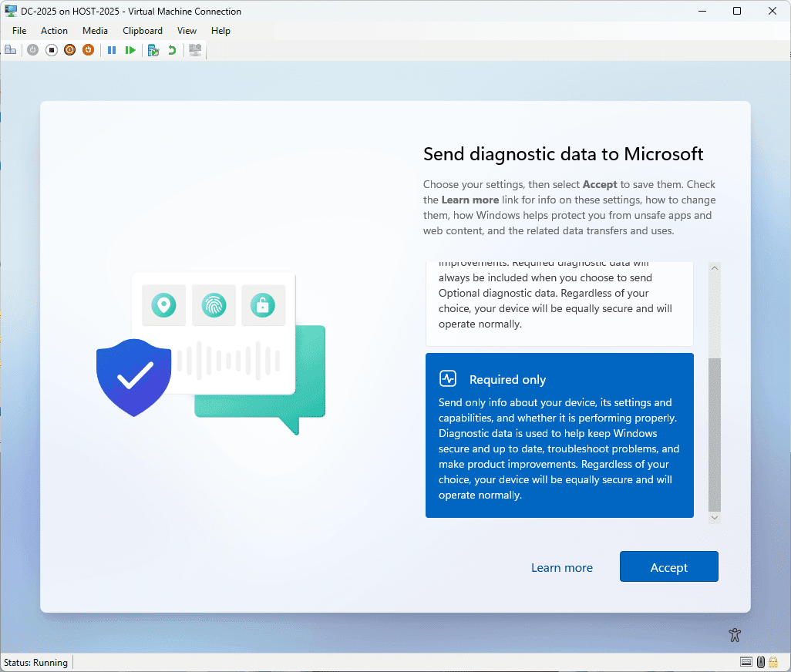Viewport: 791px width, 672px height.
Task: Click the scrollbar down arrow
Action: [714, 518]
